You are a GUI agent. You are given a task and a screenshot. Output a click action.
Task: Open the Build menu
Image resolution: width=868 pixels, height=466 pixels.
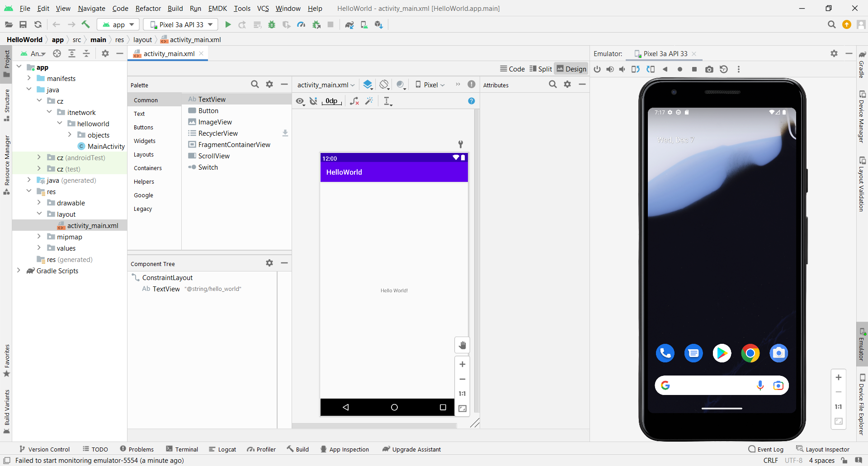tap(175, 8)
